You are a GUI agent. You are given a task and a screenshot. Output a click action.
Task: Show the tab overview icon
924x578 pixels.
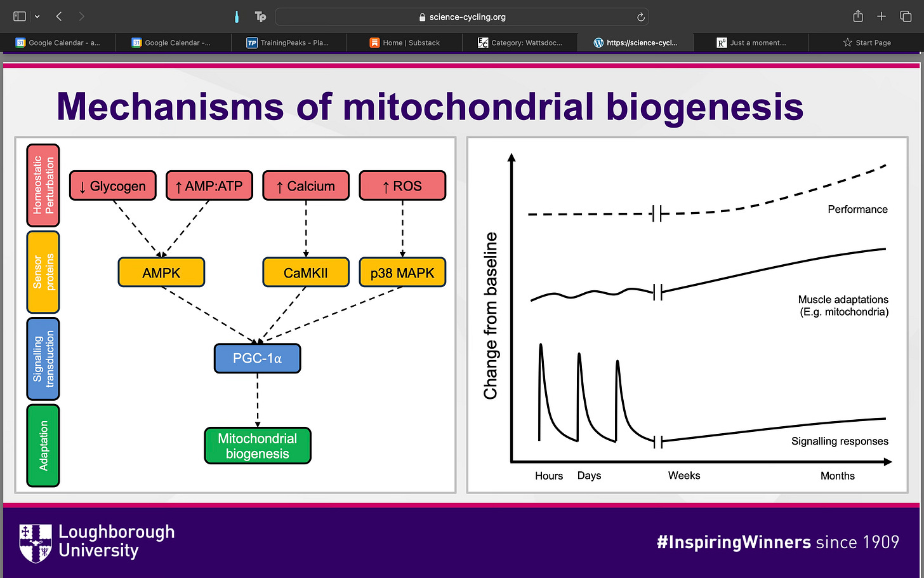(906, 17)
